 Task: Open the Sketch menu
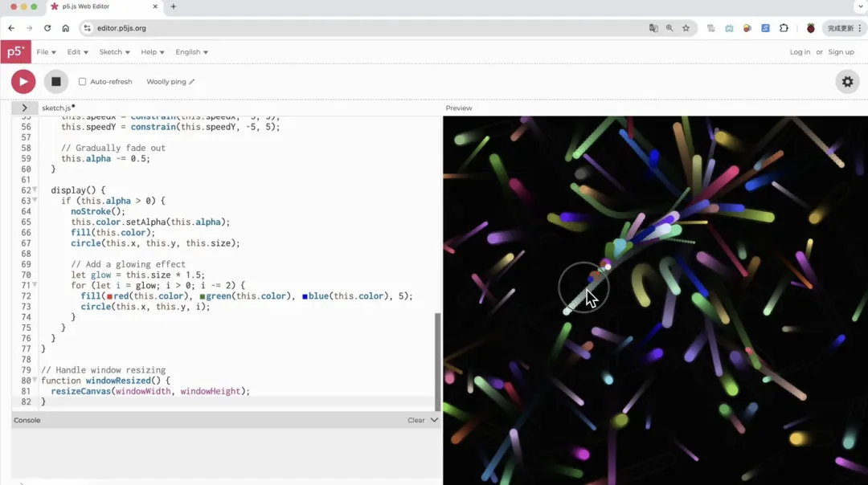[113, 51]
